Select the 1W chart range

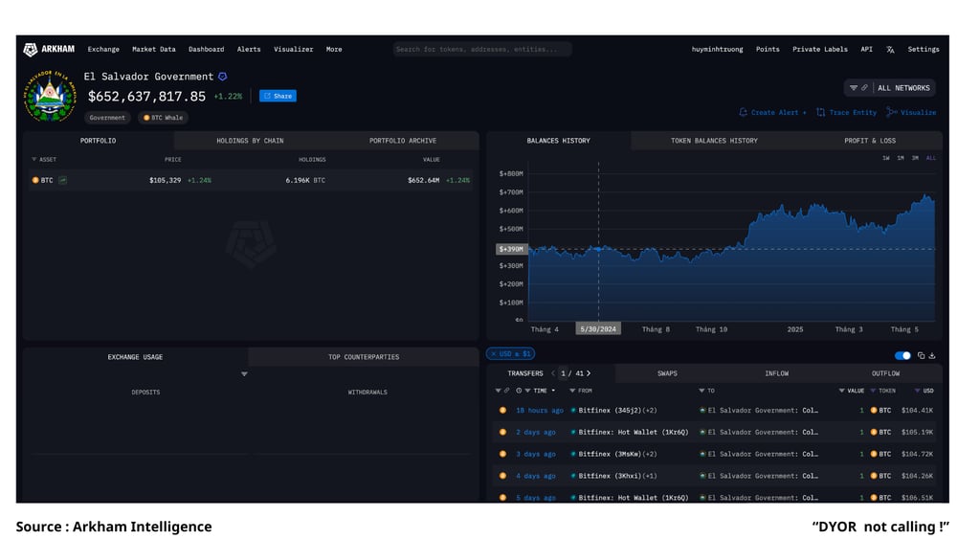coord(885,158)
